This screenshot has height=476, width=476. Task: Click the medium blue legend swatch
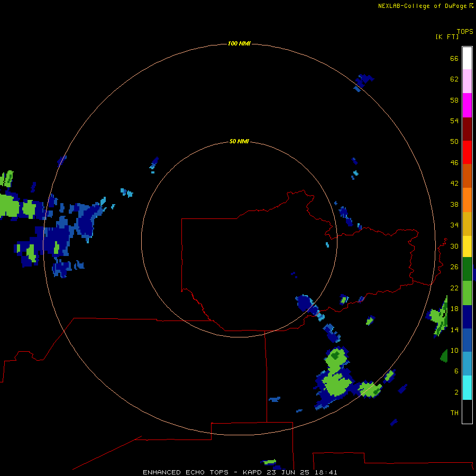(x=467, y=340)
